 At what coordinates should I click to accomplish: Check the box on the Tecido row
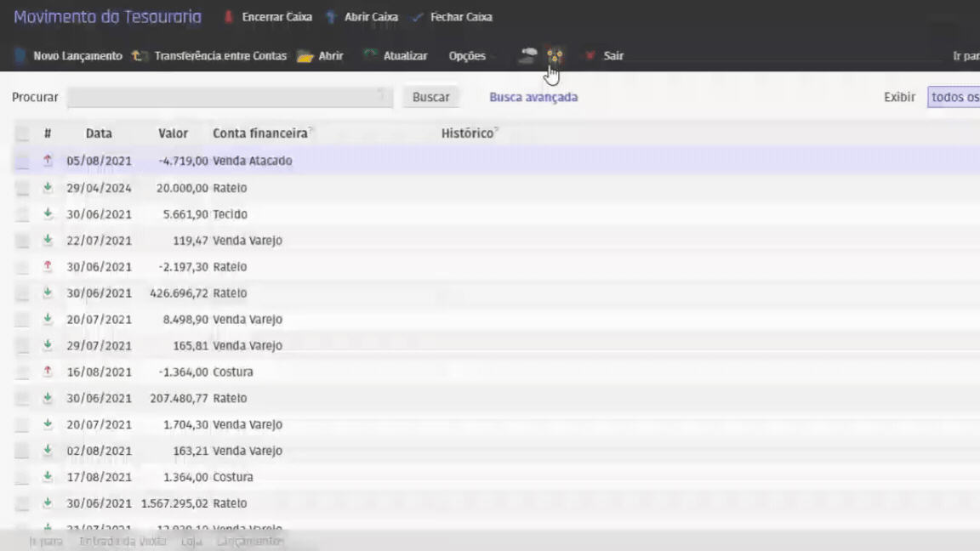tap(22, 214)
